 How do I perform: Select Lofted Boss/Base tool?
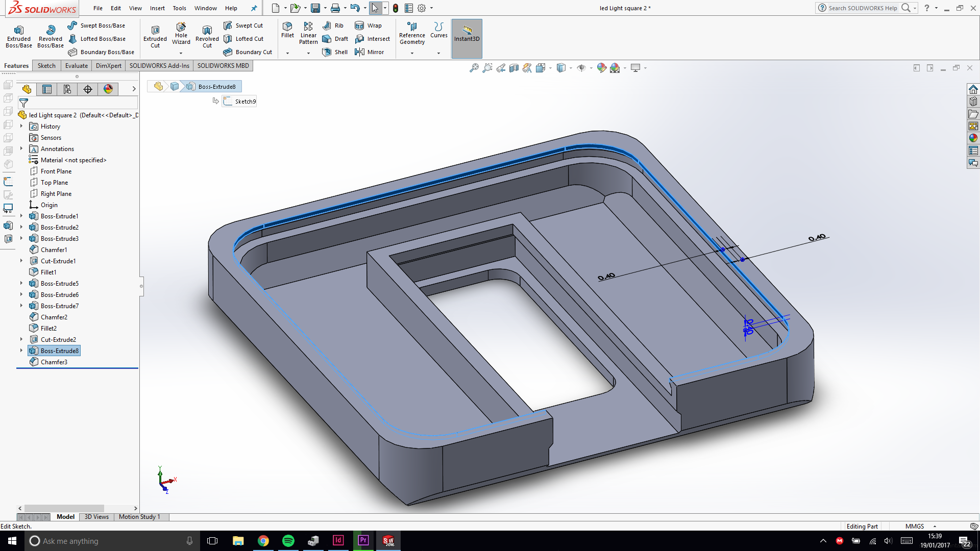(x=96, y=39)
